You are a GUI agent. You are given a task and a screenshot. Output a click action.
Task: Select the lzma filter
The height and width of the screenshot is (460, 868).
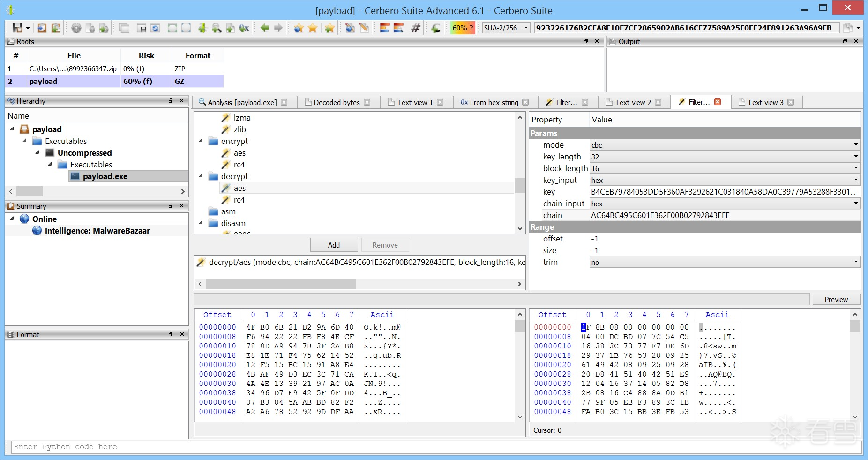click(242, 118)
